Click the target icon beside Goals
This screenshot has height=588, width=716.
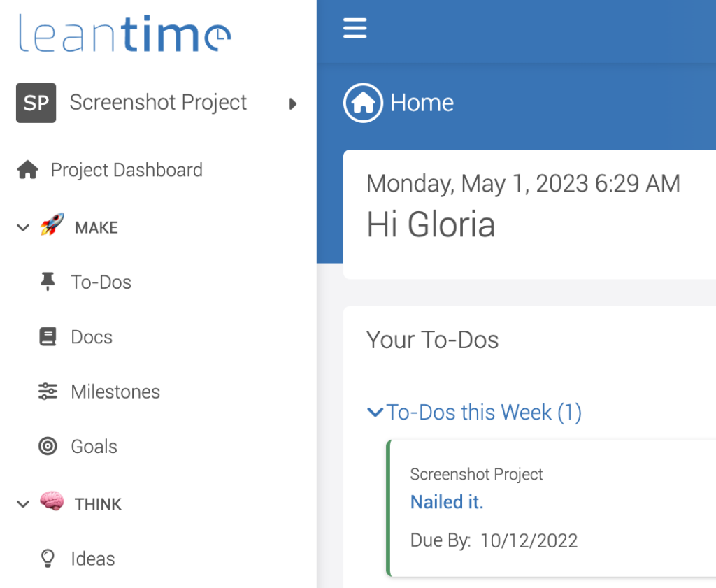48,446
